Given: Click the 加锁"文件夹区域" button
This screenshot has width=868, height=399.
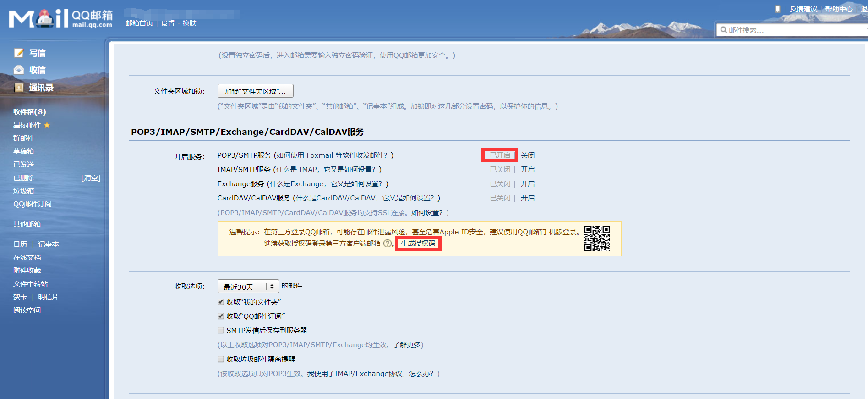Looking at the screenshot, I should 255,91.
